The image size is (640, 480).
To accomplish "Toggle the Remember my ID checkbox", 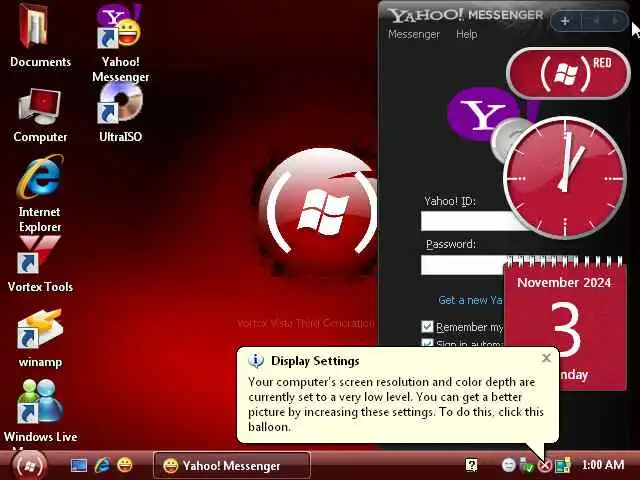I will pos(427,327).
